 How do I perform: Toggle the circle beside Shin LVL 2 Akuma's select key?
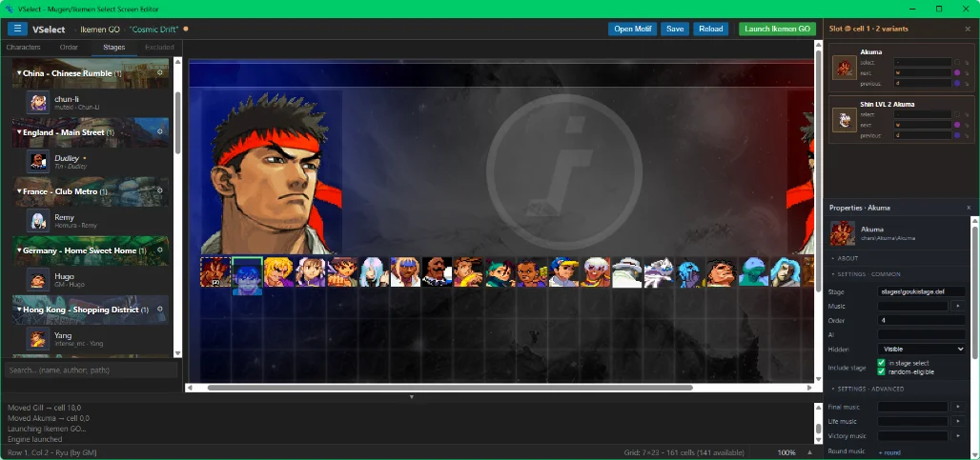pos(957,115)
